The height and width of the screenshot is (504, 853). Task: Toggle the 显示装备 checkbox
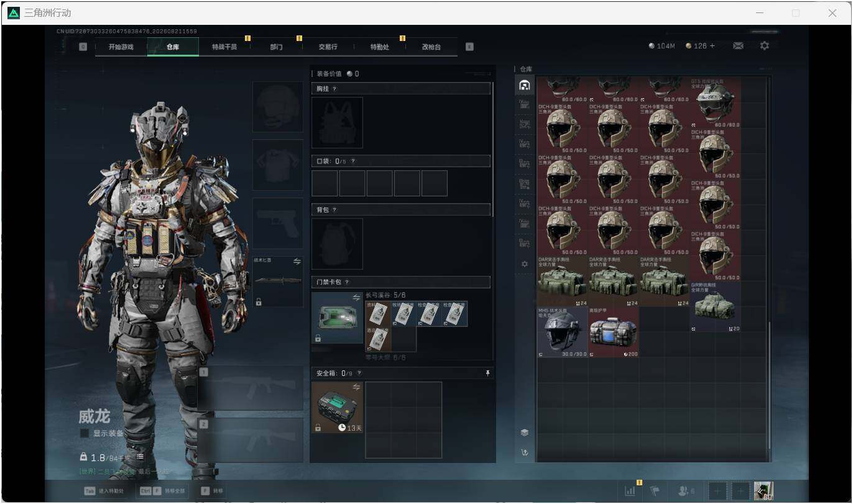(85, 433)
